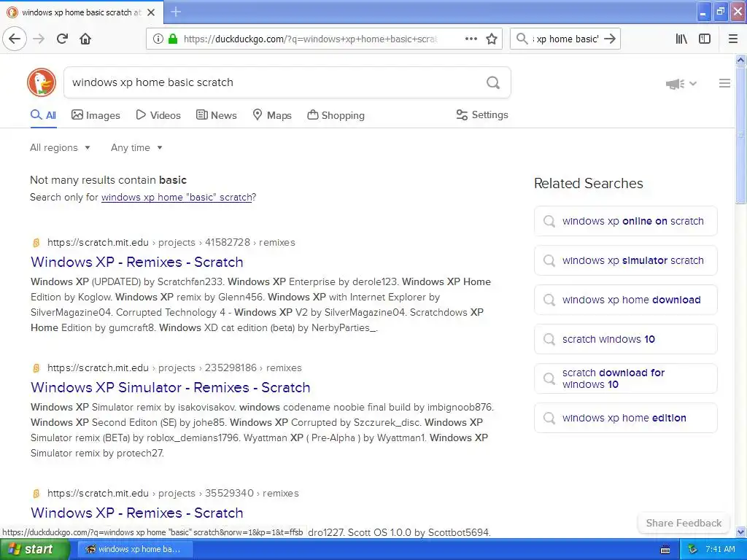Open page actions three-dots menu
This screenshot has width=747, height=560.
pos(471,39)
